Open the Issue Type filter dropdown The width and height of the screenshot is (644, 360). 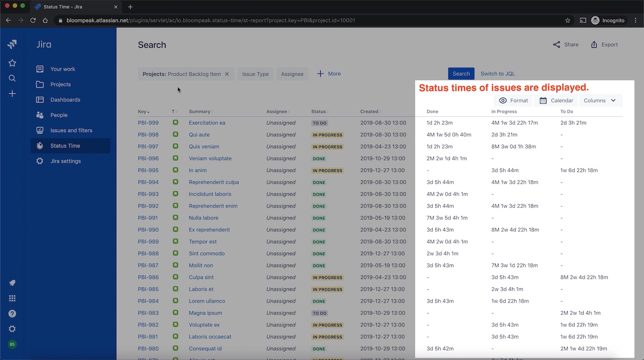tap(255, 74)
